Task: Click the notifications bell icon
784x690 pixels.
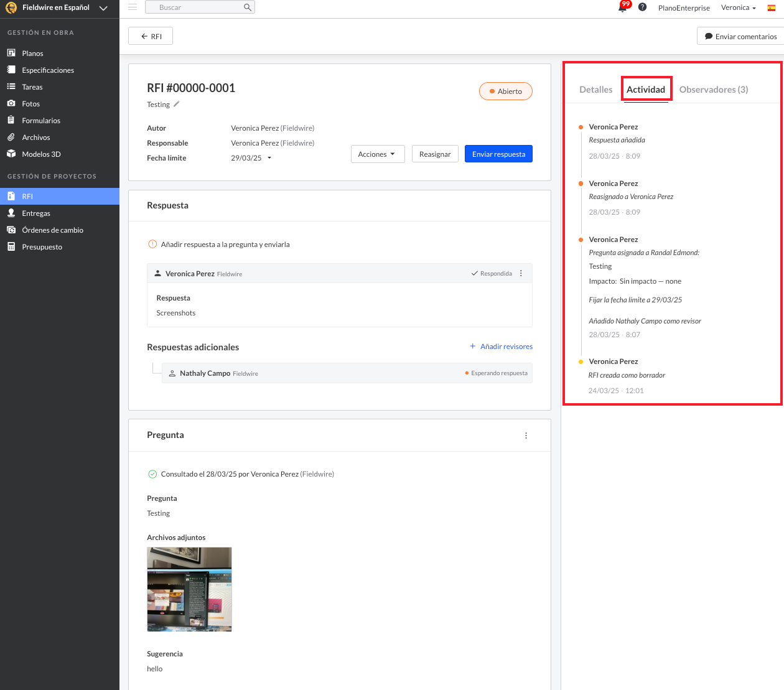Action: pyautogui.click(x=622, y=8)
